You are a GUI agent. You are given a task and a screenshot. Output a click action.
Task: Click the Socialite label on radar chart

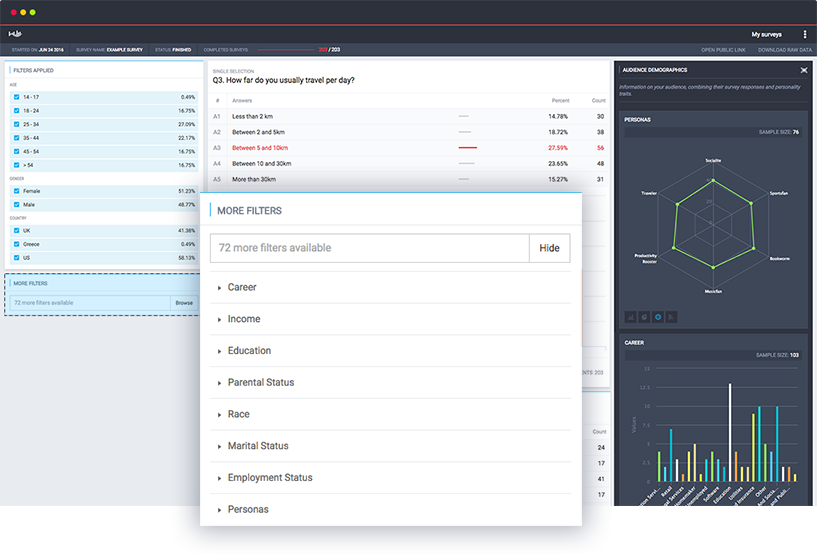click(713, 161)
